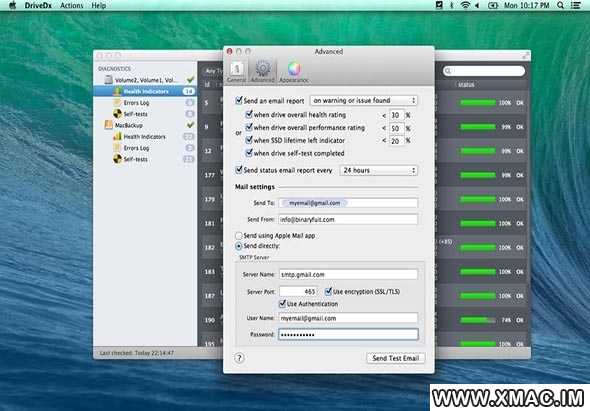This screenshot has height=411, width=590.
Task: Click the Errors Log icon under MacBackup
Action: pos(117,148)
